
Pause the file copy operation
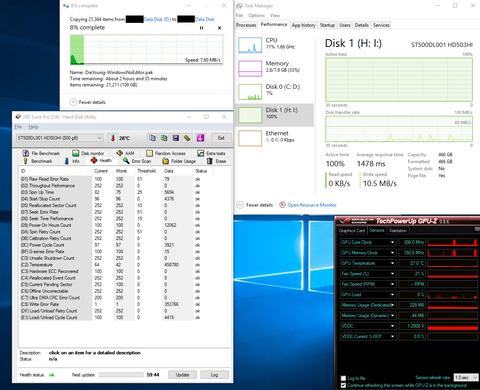pyautogui.click(x=201, y=28)
